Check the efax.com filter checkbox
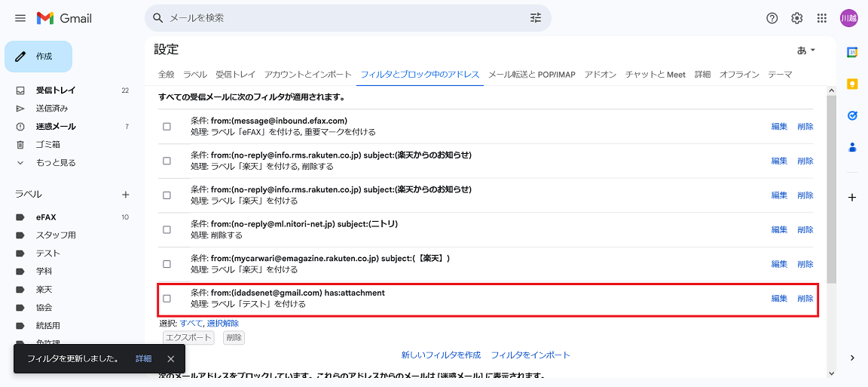This screenshot has width=868, height=387. click(x=167, y=127)
